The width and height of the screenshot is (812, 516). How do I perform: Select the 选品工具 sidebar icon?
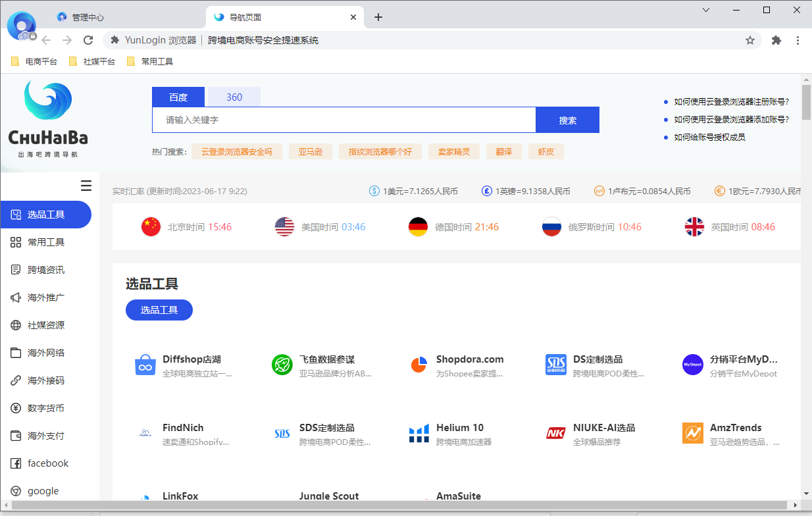pos(14,214)
